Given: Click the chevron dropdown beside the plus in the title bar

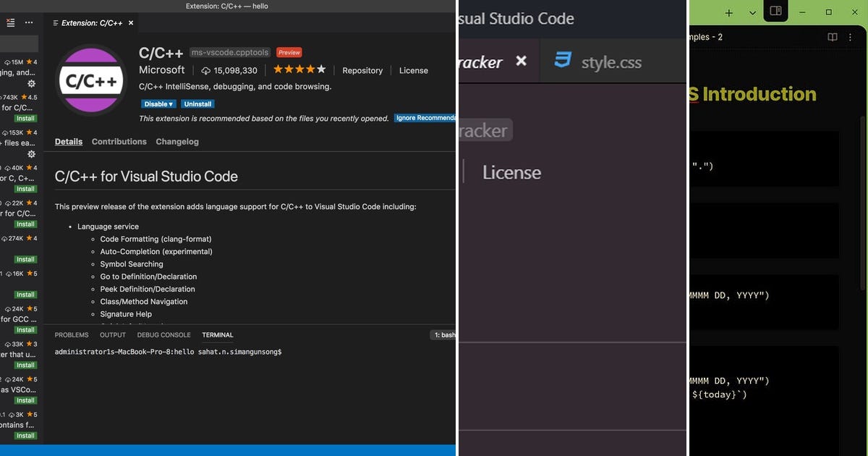Looking at the screenshot, I should point(751,12).
